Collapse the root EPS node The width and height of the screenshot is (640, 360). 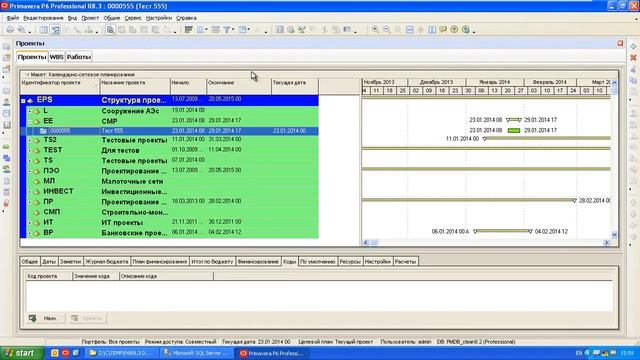tap(23, 100)
